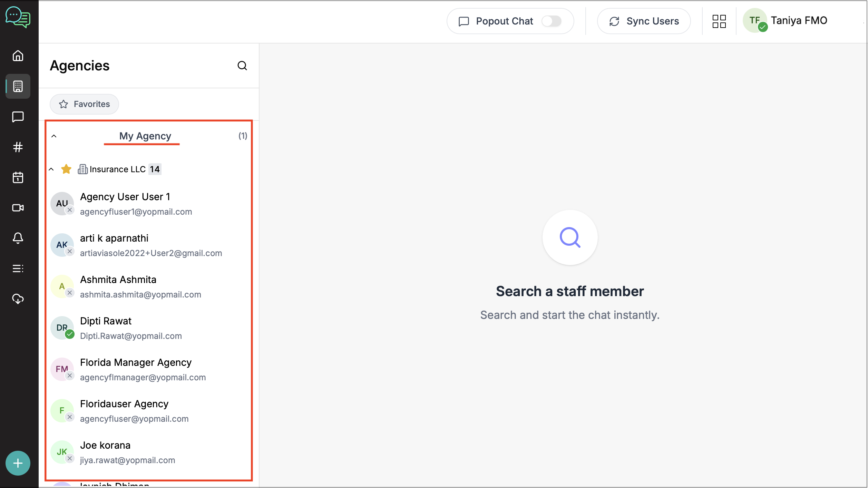
Task: Click the search icon beside Agencies
Action: [242, 66]
